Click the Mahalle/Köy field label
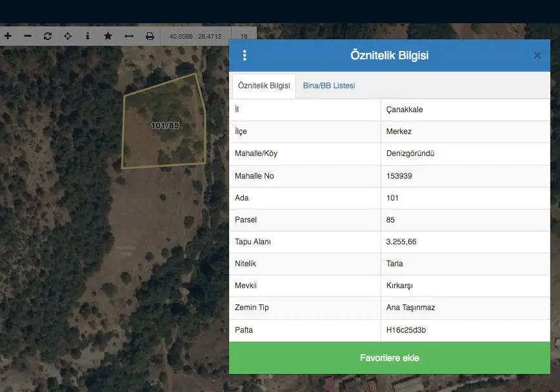The height and width of the screenshot is (392, 560). tap(256, 153)
